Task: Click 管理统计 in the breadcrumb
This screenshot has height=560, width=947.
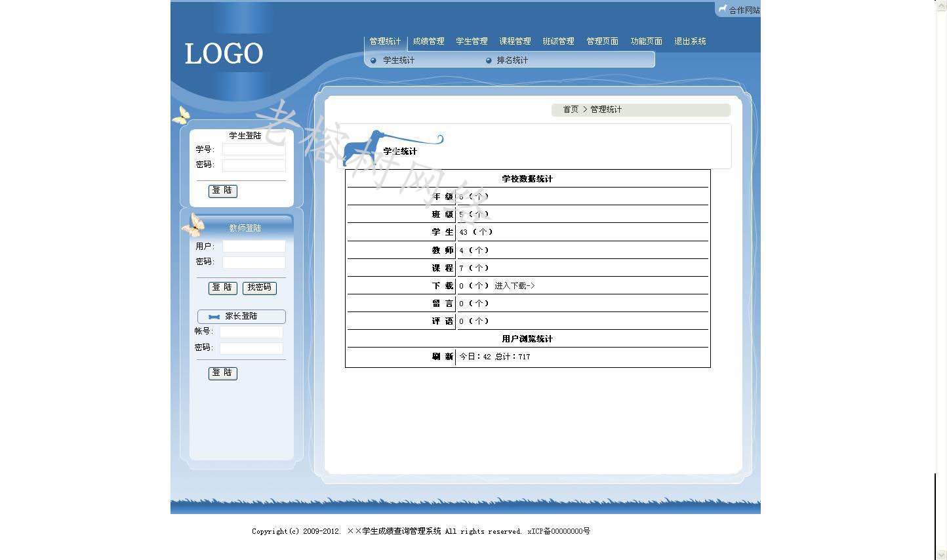Action: (606, 110)
